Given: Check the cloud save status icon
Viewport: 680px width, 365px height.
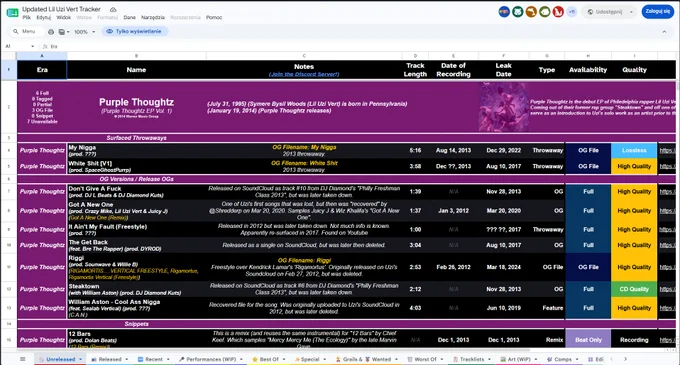Looking at the screenshot, I should 113,9.
